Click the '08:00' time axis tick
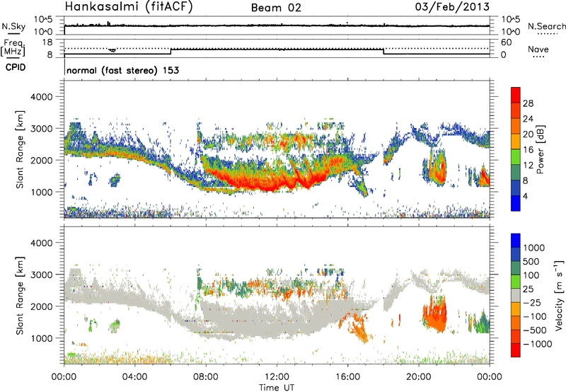 206,377
